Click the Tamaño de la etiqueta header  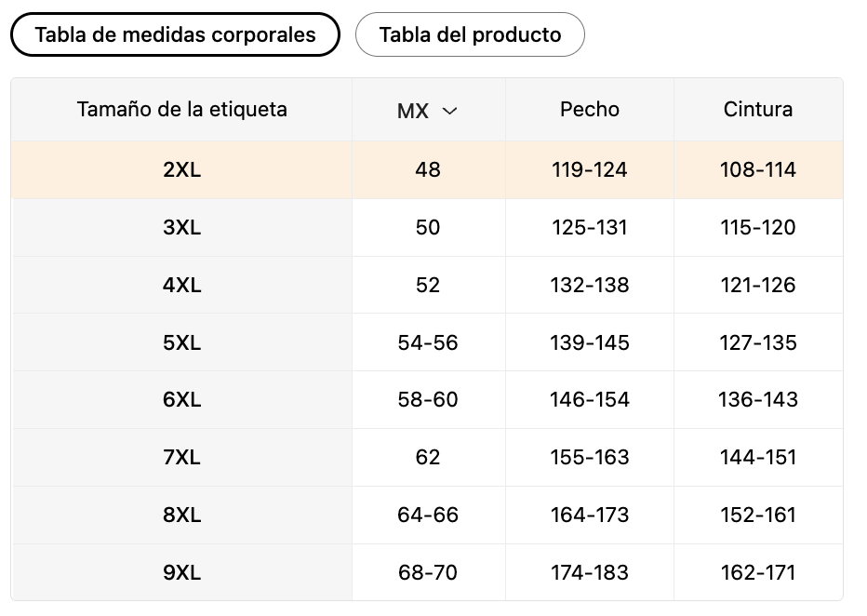click(x=181, y=110)
